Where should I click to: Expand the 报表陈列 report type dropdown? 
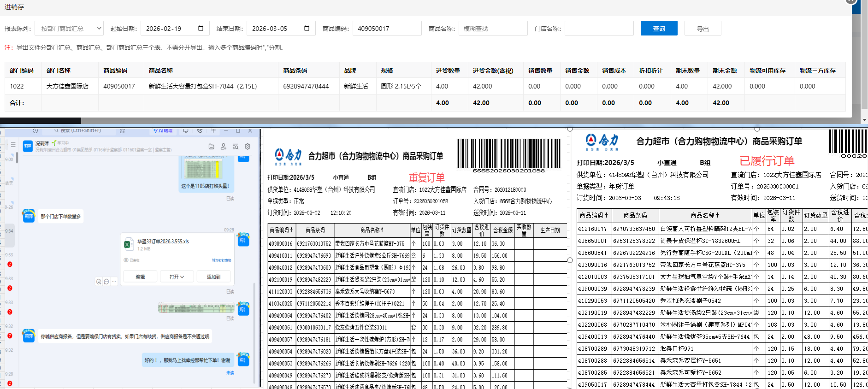(x=69, y=29)
